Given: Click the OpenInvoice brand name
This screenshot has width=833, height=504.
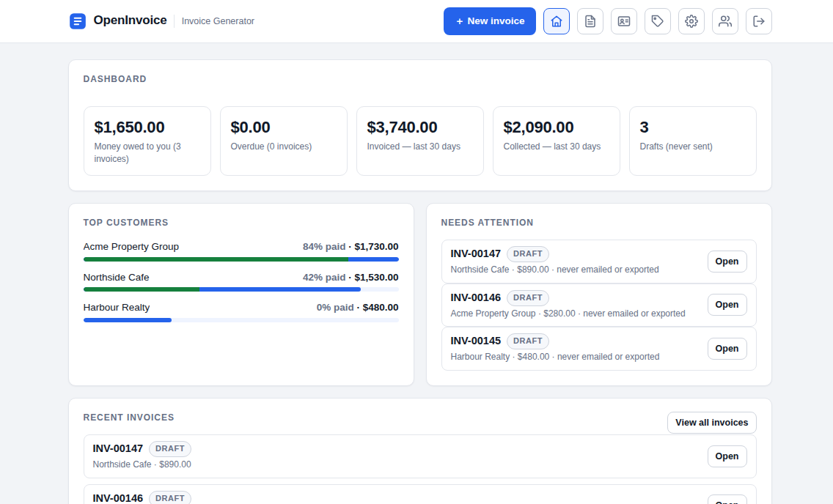Looking at the screenshot, I should [x=131, y=21].
